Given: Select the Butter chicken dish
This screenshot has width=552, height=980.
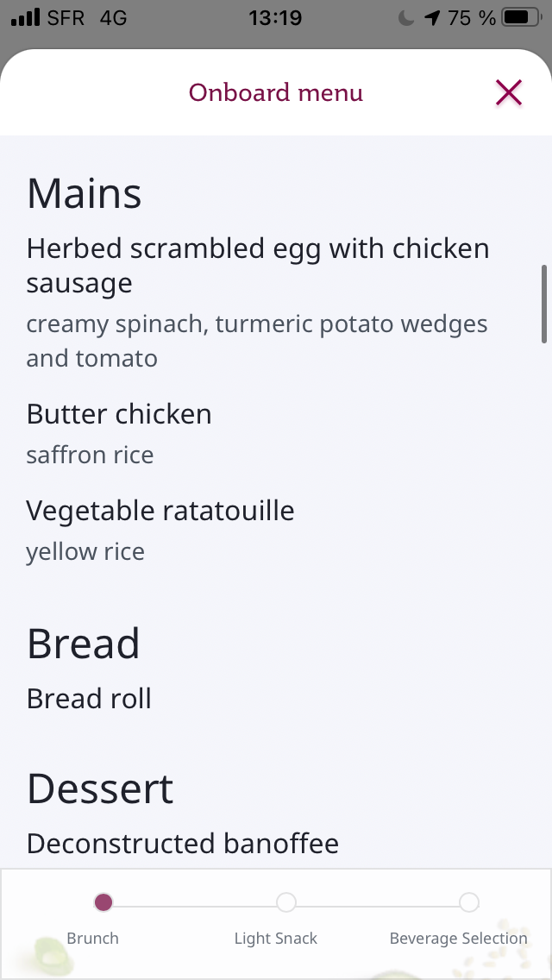Looking at the screenshot, I should point(119,414).
